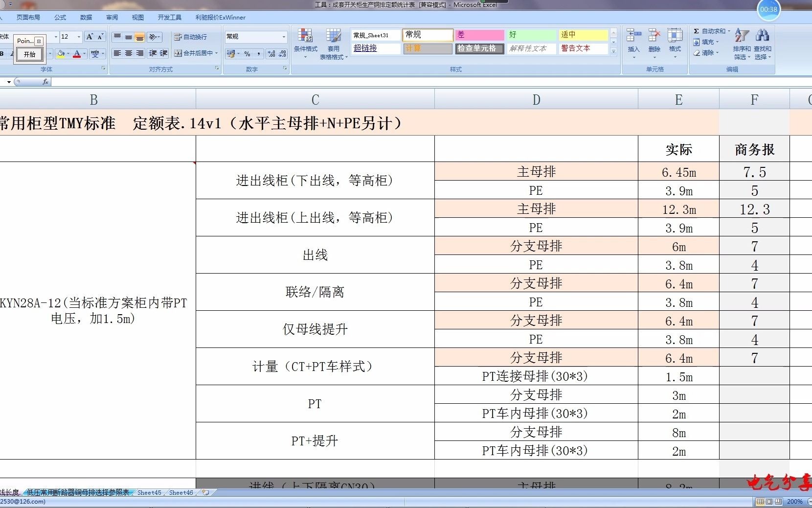
Task: Open the font size dropdown showing 12
Action: click(x=79, y=37)
